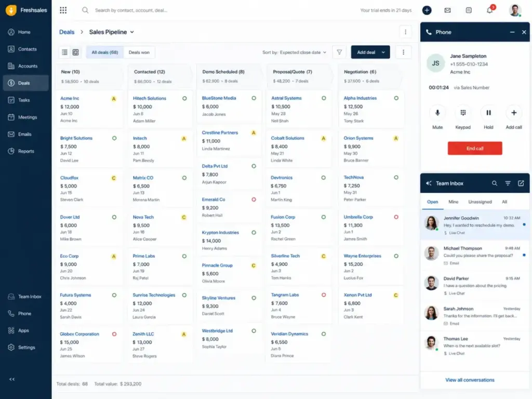
Task: Open the Globex Corporation deal
Action: [79, 334]
